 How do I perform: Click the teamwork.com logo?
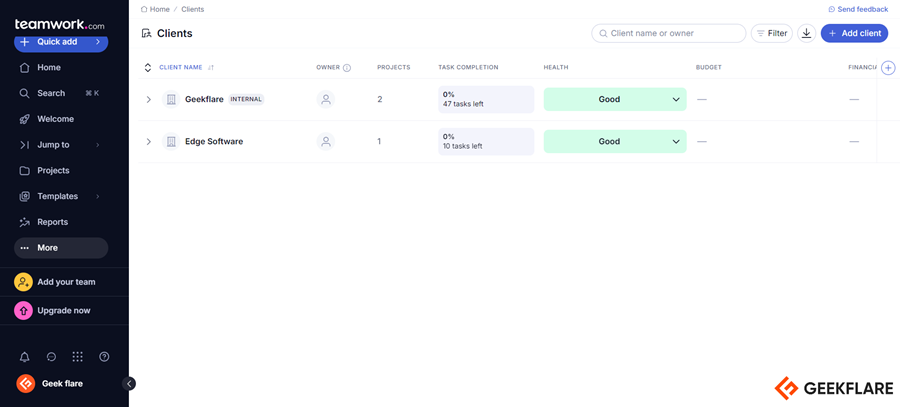60,25
